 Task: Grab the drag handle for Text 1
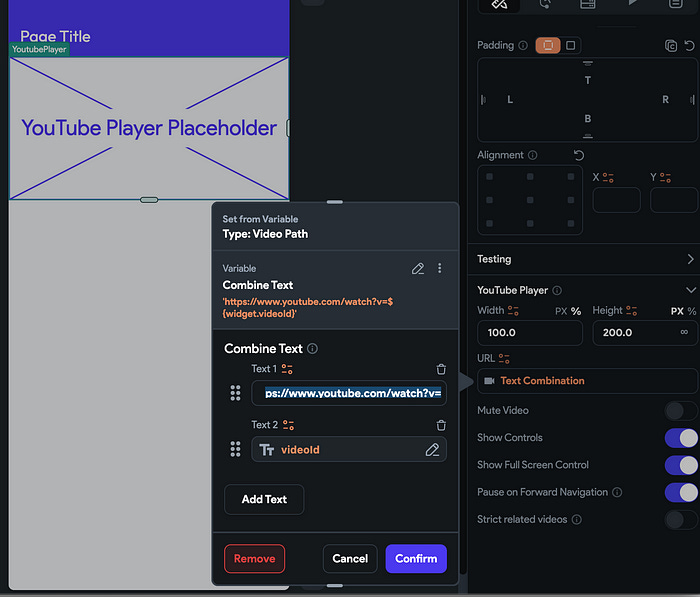[x=235, y=393]
